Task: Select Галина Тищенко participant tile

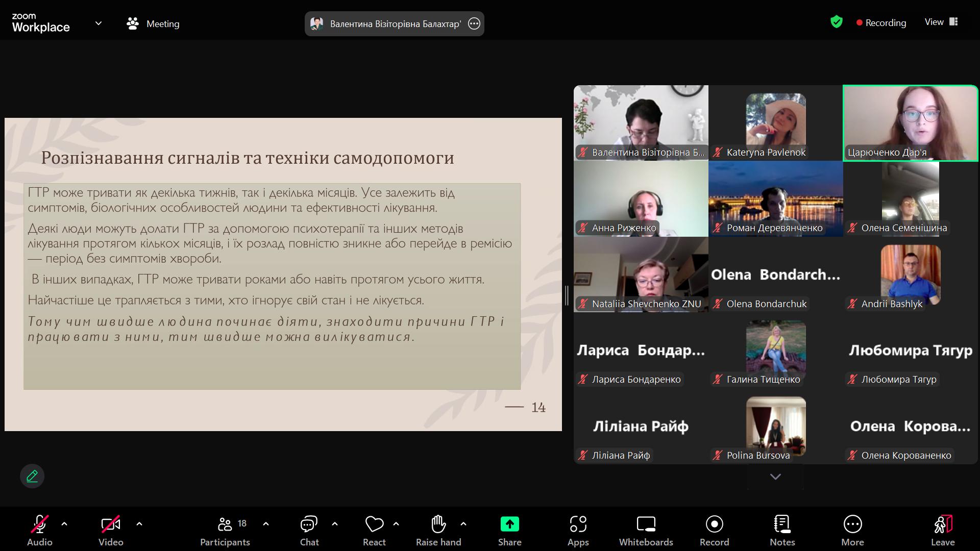Action: coord(776,350)
